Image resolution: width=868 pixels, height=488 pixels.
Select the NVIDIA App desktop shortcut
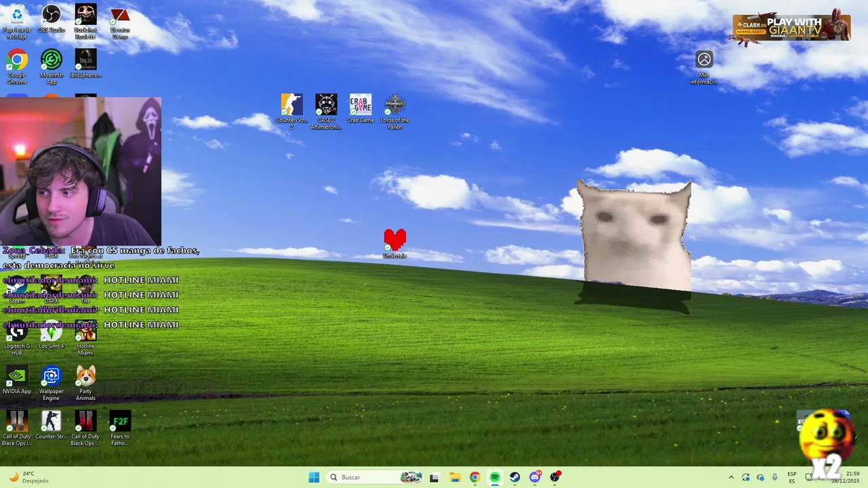17,381
